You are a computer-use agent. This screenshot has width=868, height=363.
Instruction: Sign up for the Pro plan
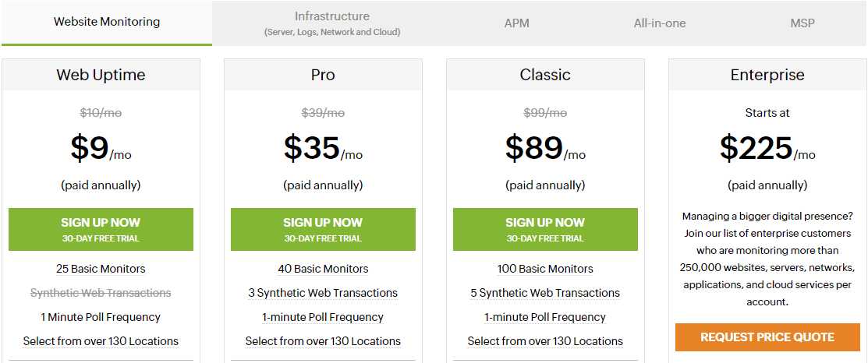(x=323, y=229)
